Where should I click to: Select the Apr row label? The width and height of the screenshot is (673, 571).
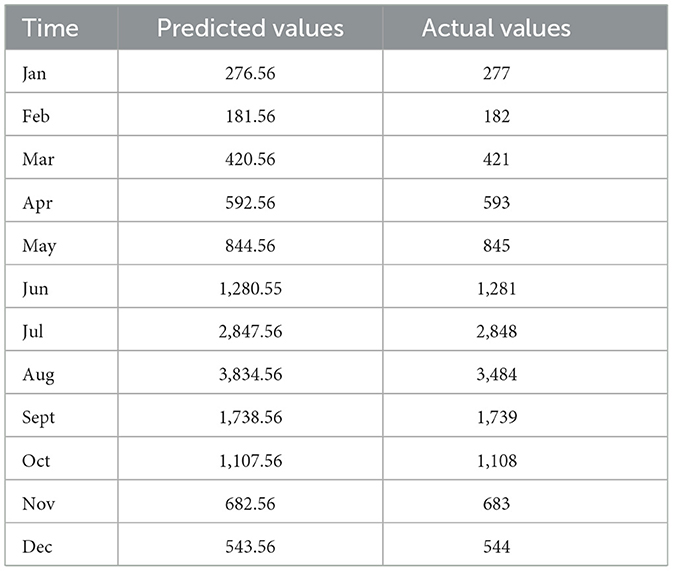pyautogui.click(x=35, y=203)
